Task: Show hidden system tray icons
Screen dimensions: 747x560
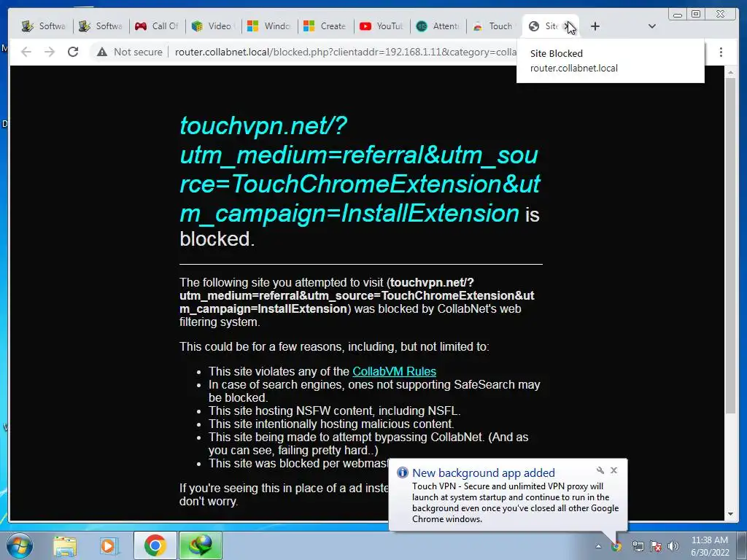Action: [x=598, y=546]
